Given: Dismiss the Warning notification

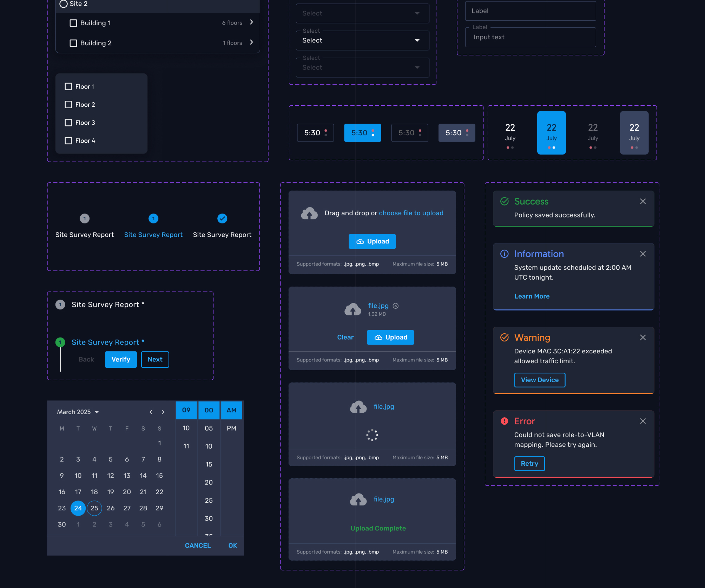Looking at the screenshot, I should (x=643, y=337).
